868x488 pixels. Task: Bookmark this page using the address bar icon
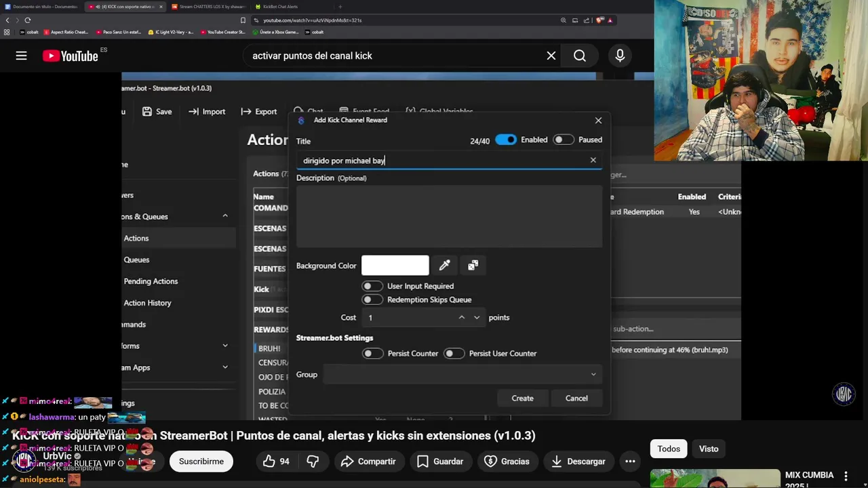coord(243,20)
